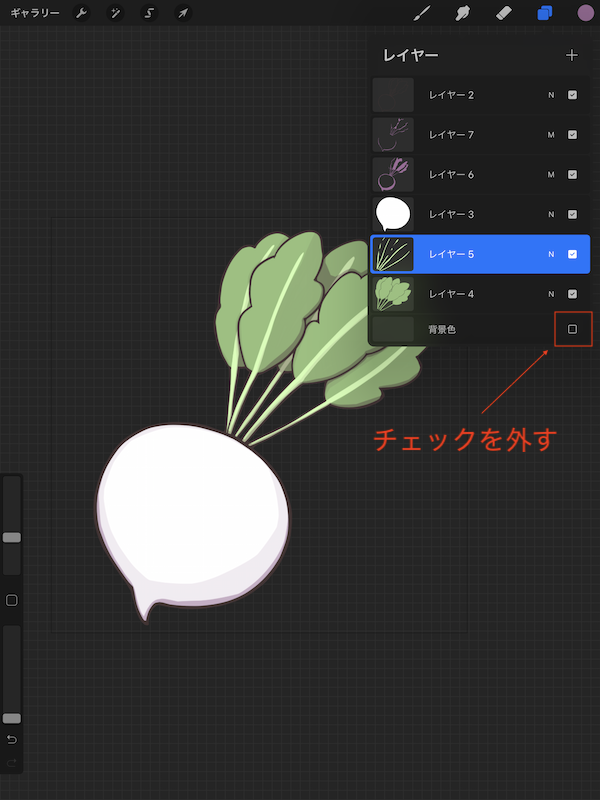
Task: Add a new layer with plus button
Action: coord(572,55)
